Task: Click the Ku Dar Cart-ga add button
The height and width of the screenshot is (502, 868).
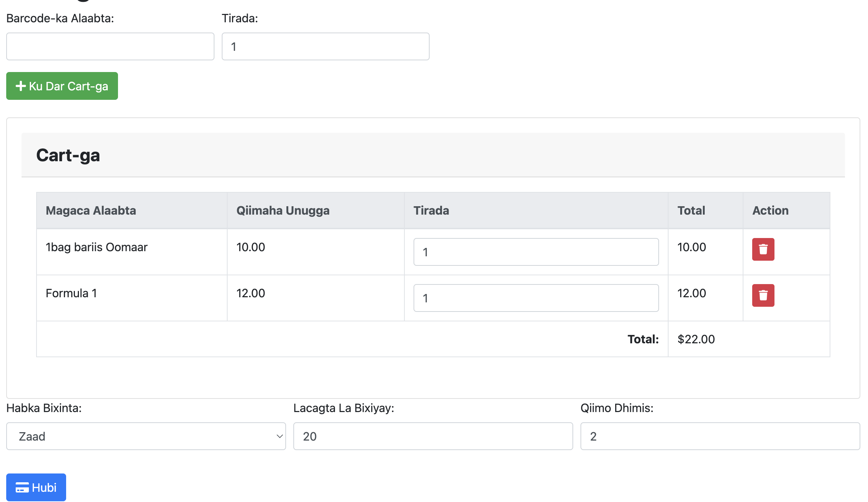Action: (x=62, y=86)
